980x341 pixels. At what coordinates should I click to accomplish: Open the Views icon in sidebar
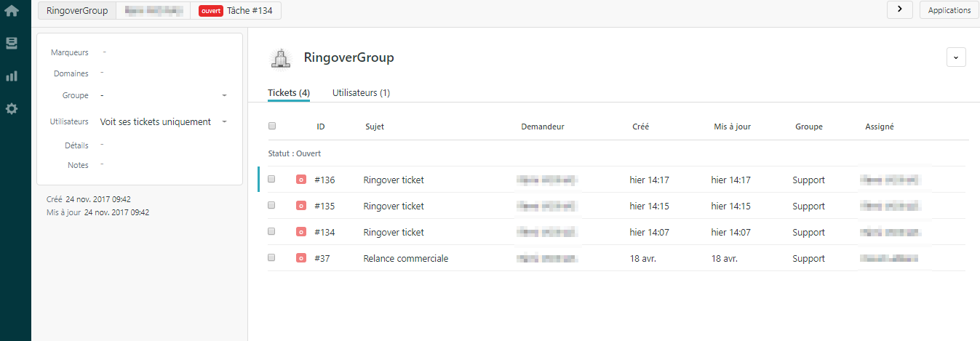pyautogui.click(x=12, y=44)
